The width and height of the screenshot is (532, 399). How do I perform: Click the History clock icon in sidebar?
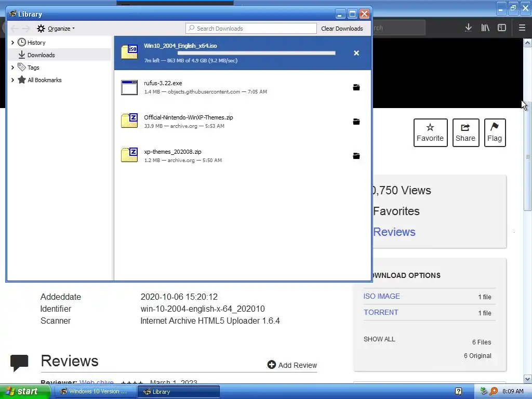click(22, 42)
